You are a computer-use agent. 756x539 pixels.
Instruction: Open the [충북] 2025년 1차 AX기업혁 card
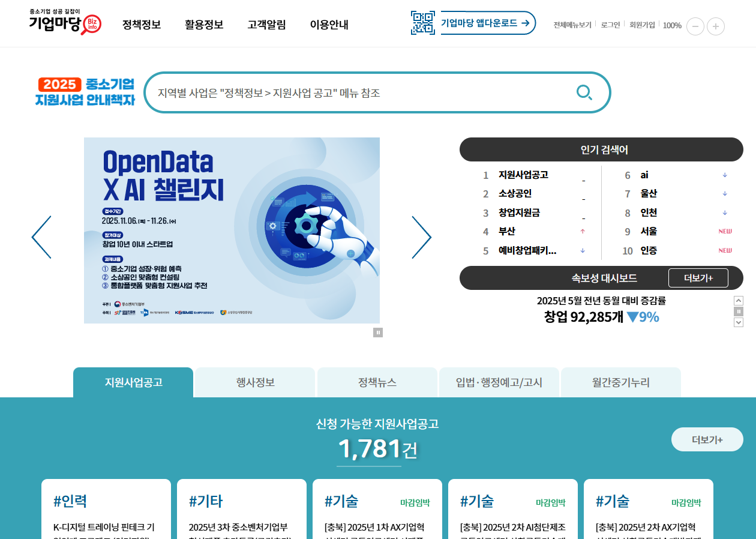tap(377, 509)
